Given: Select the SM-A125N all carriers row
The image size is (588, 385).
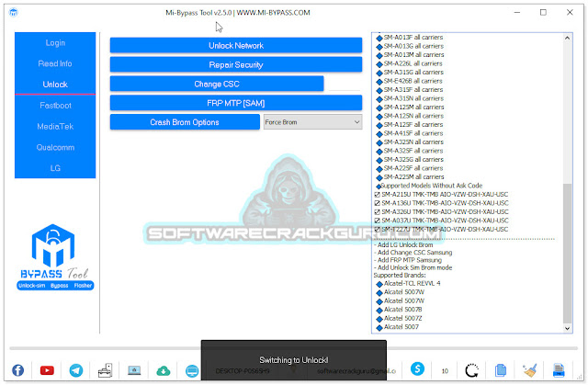Looking at the screenshot, I should click(x=410, y=116).
